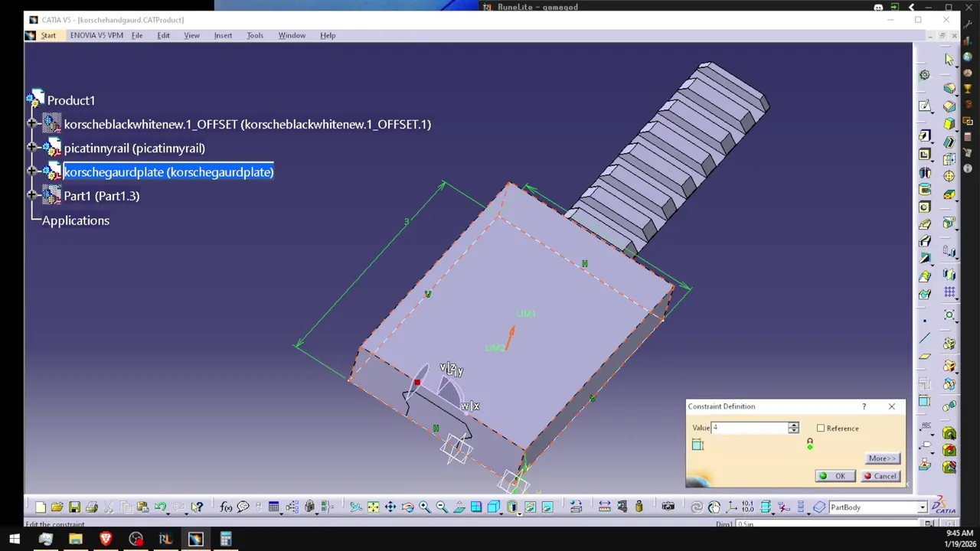Open Brave browser from taskbar
980x551 pixels.
pyautogui.click(x=106, y=540)
